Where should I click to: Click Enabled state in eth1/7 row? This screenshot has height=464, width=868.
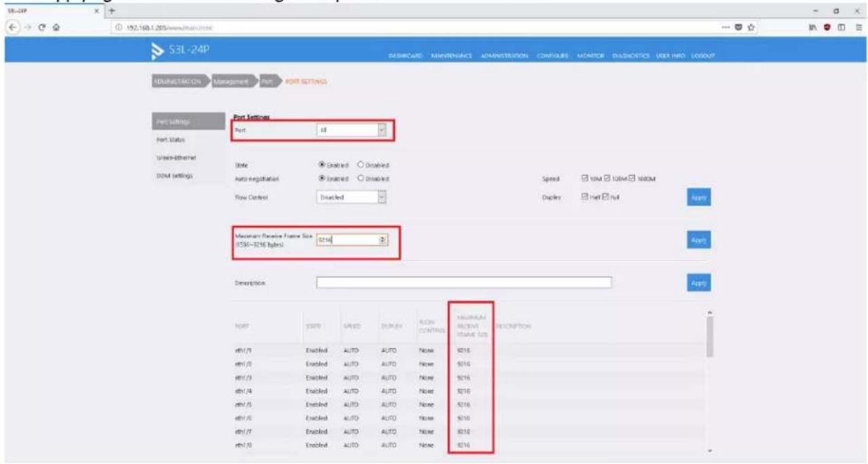pos(317,431)
